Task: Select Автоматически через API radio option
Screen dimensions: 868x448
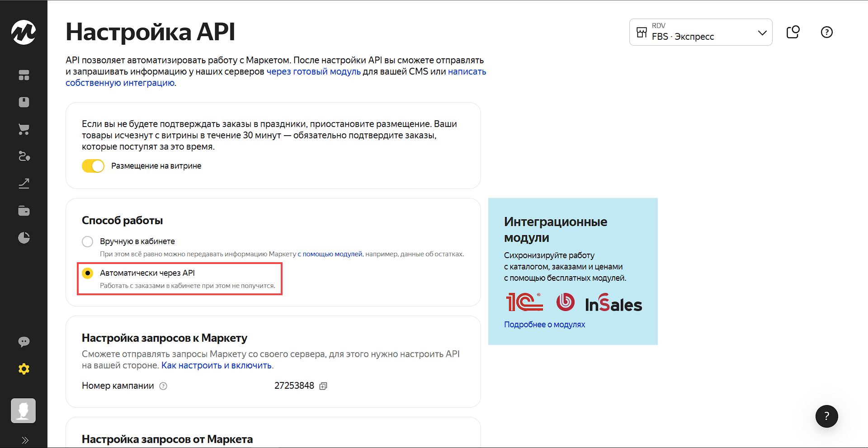Action: [x=88, y=273]
